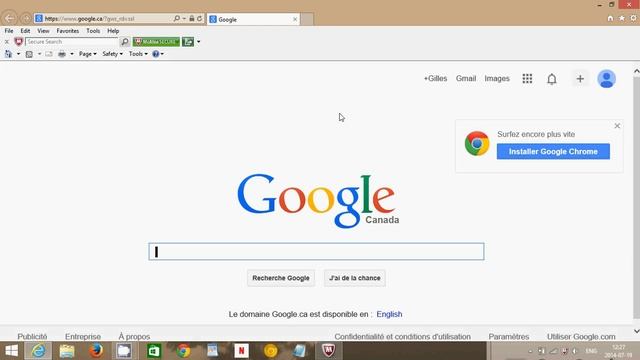Click the Google+ share plus icon
This screenshot has height=360, width=640.
580,79
